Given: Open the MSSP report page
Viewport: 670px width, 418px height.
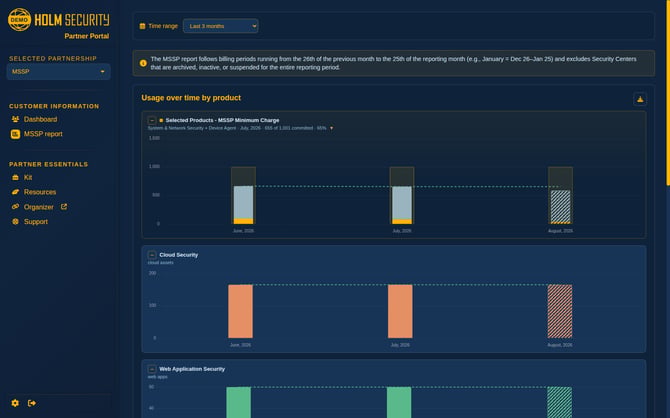Looking at the screenshot, I should coord(43,134).
